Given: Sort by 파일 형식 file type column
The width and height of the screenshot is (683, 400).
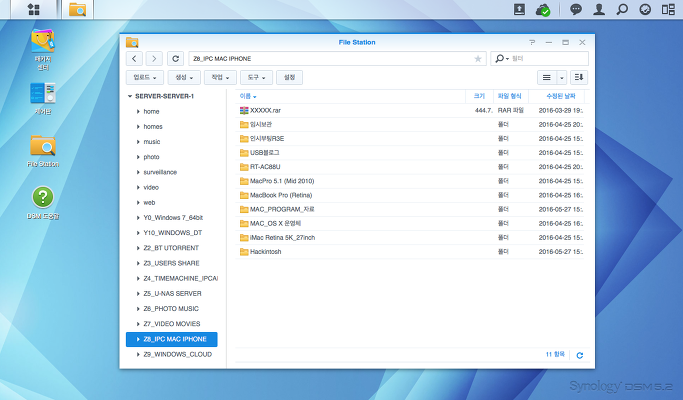Looking at the screenshot, I should 510,96.
